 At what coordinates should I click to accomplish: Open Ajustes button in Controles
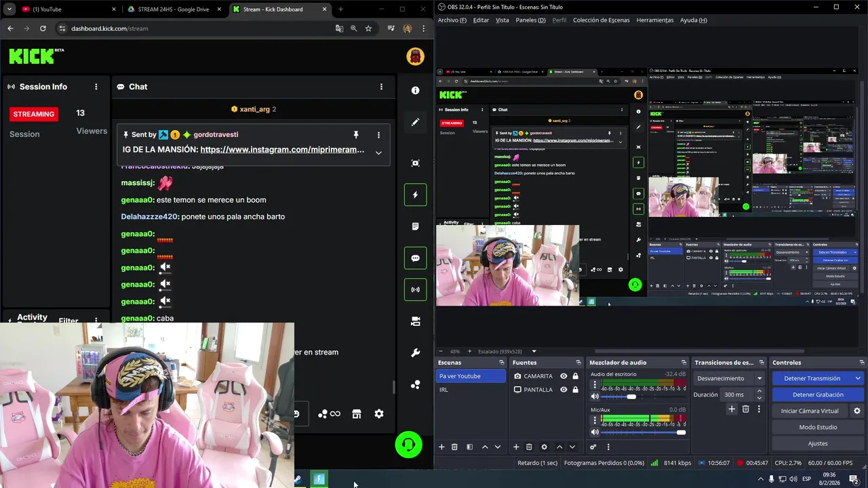point(818,443)
